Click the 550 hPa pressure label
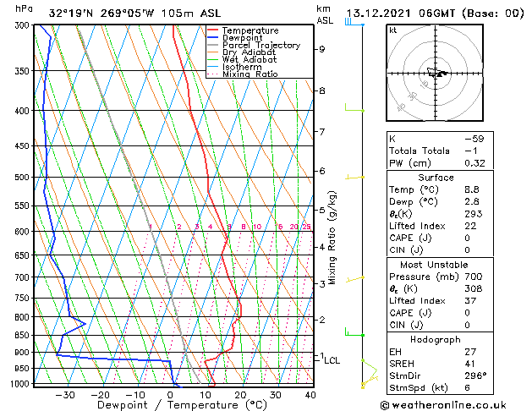 tap(24, 205)
